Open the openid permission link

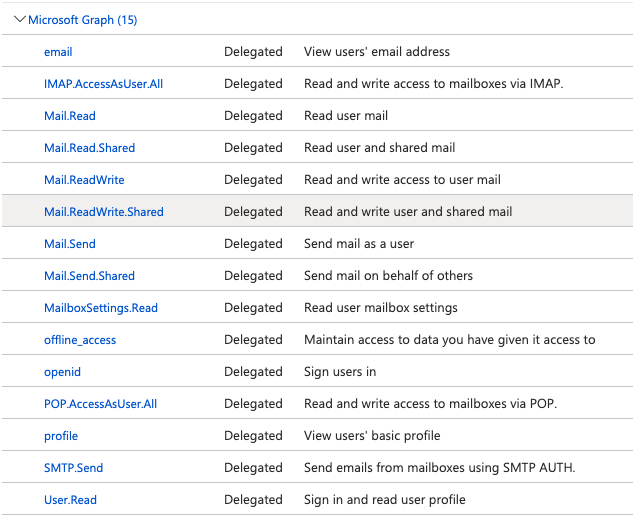click(x=62, y=372)
